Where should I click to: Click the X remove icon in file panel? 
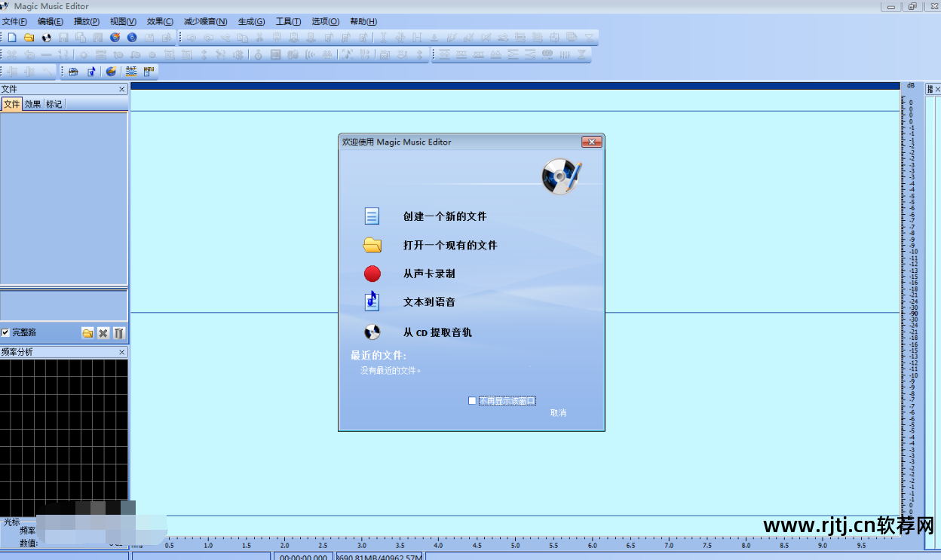click(103, 332)
